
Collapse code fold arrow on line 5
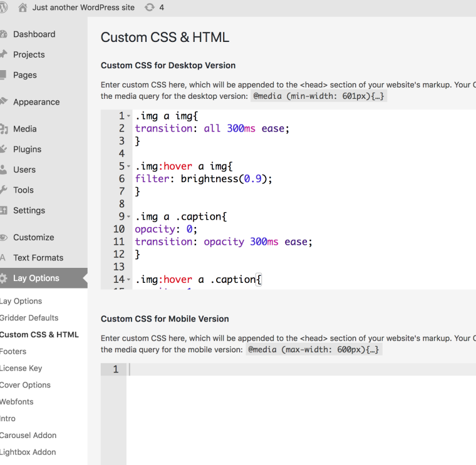(128, 167)
